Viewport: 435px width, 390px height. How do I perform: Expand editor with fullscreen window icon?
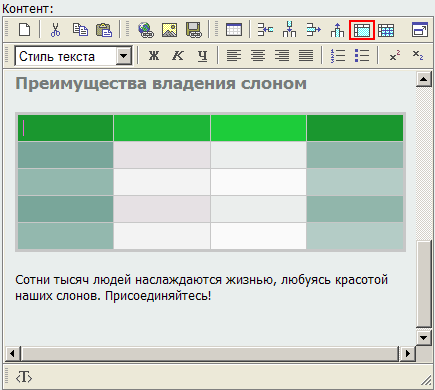click(x=420, y=30)
